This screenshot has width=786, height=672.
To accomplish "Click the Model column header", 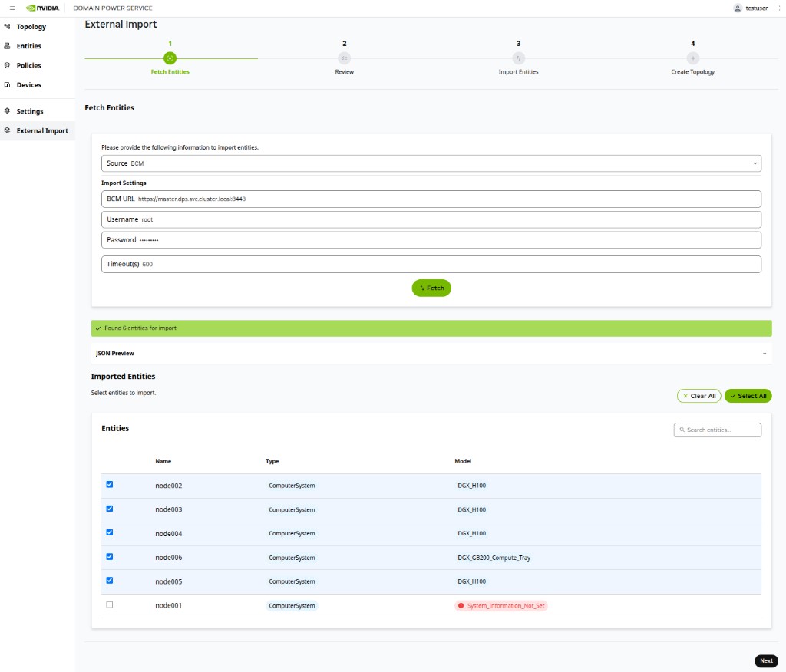I will [x=463, y=461].
